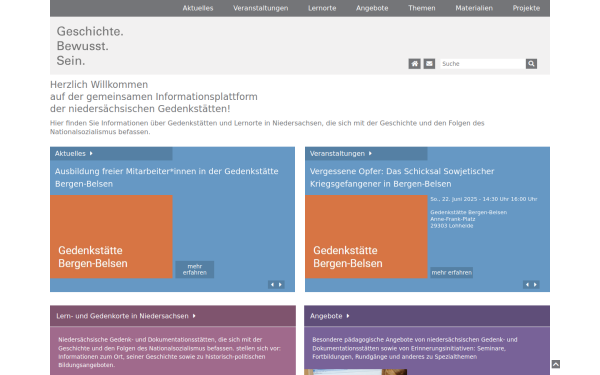Click the home icon button
Screen dimensions: 600x375
coord(414,64)
